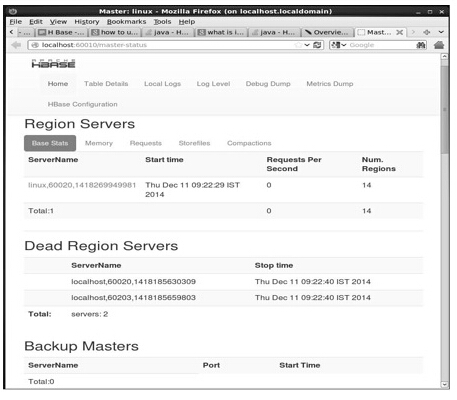Click dead server localhost,60020,1418185630309
Screen dimensions: 457x400
[x=133, y=282]
